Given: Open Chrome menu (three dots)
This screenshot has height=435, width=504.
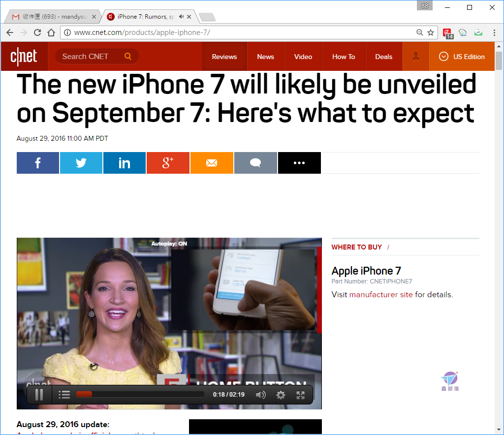Looking at the screenshot, I should coord(494,32).
